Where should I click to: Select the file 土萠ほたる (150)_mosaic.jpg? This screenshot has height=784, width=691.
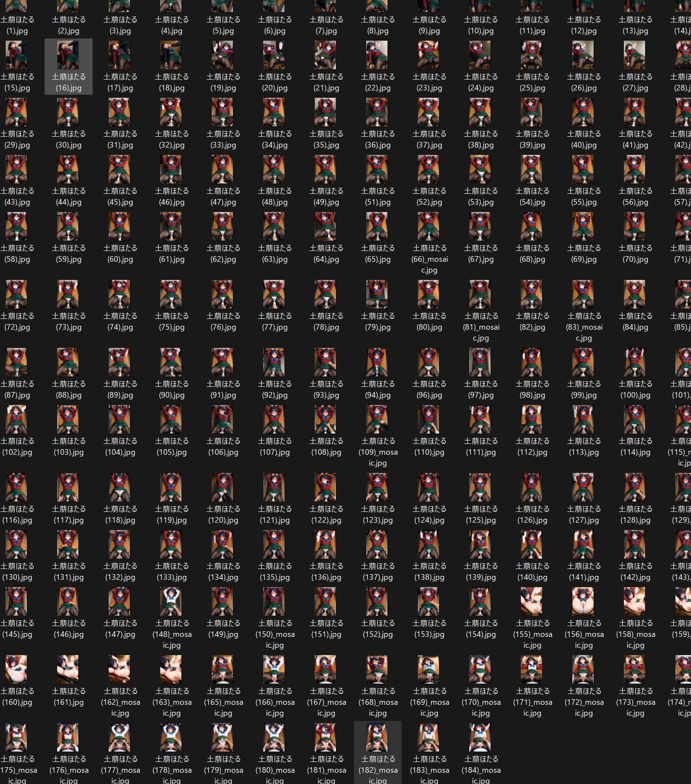[274, 618]
